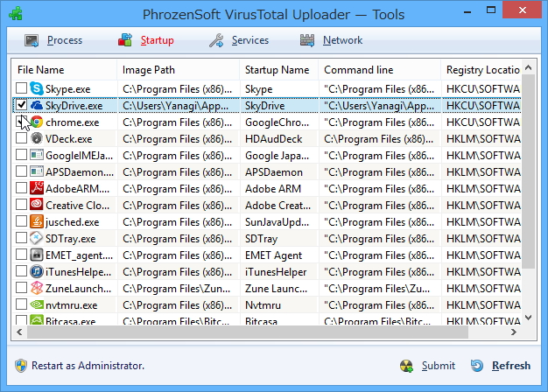This screenshot has width=548, height=392.
Task: Click the Services wrench icon
Action: click(216, 40)
